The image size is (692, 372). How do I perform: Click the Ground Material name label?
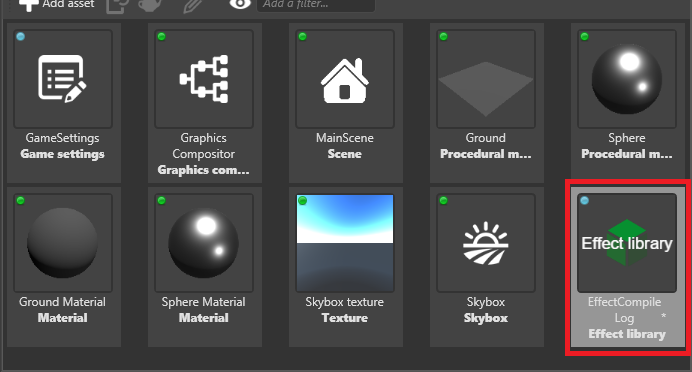[63, 302]
